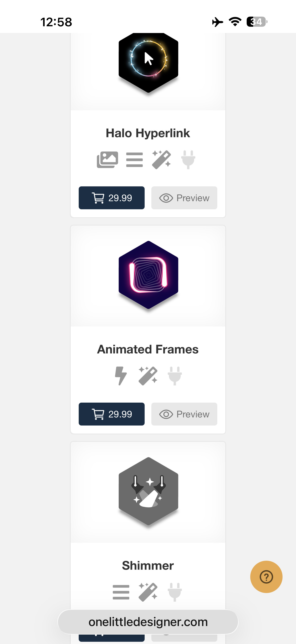Tap the plug icon under Animated Frames
Image resolution: width=296 pixels, height=644 pixels.
[175, 376]
